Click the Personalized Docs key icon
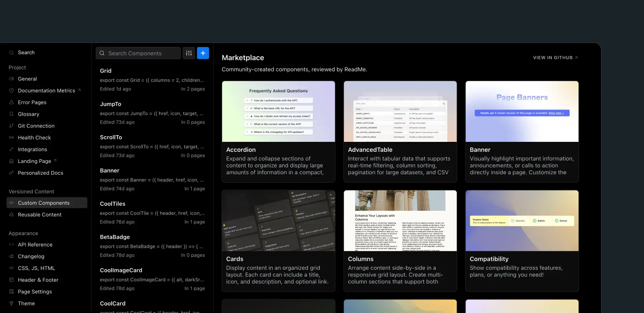This screenshot has width=644, height=313. 11,173
